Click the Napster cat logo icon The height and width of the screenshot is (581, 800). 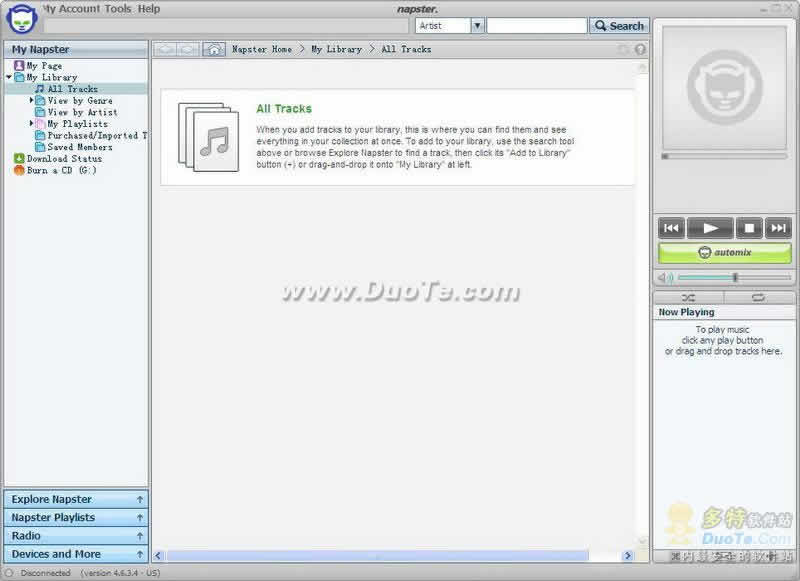(x=21, y=19)
